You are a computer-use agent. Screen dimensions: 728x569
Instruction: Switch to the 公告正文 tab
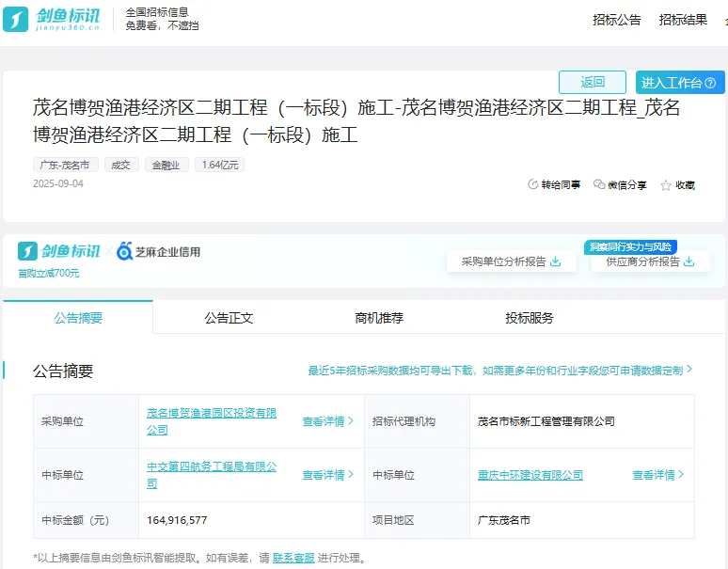tap(229, 318)
